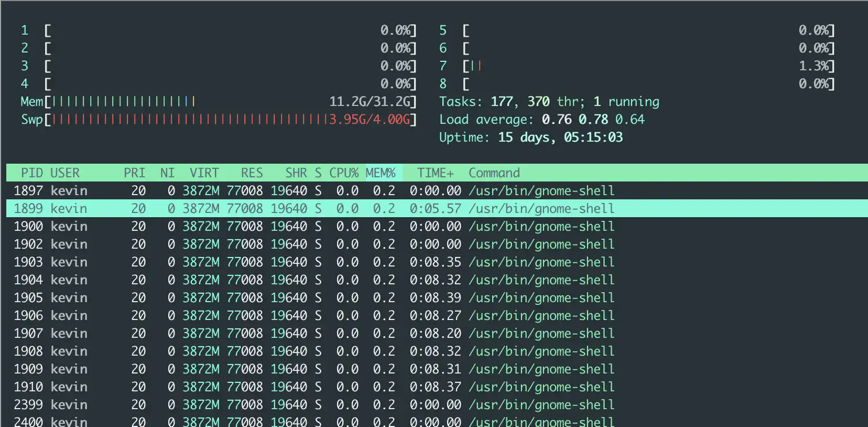The width and height of the screenshot is (868, 427).
Task: Click the PRI column header
Action: tap(135, 173)
